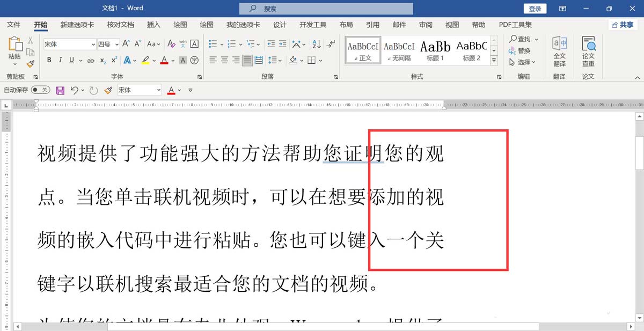Expand the styles gallery more arrow
Image resolution: width=644 pixels, height=331 pixels.
494,61
